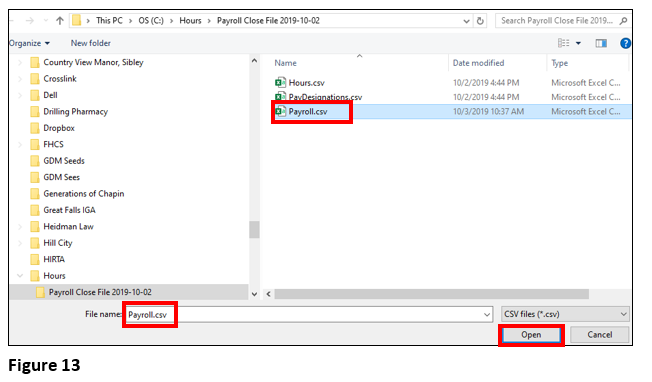Collapse the Hours tree node
Screen dimensions: 652x382
pos(20,276)
